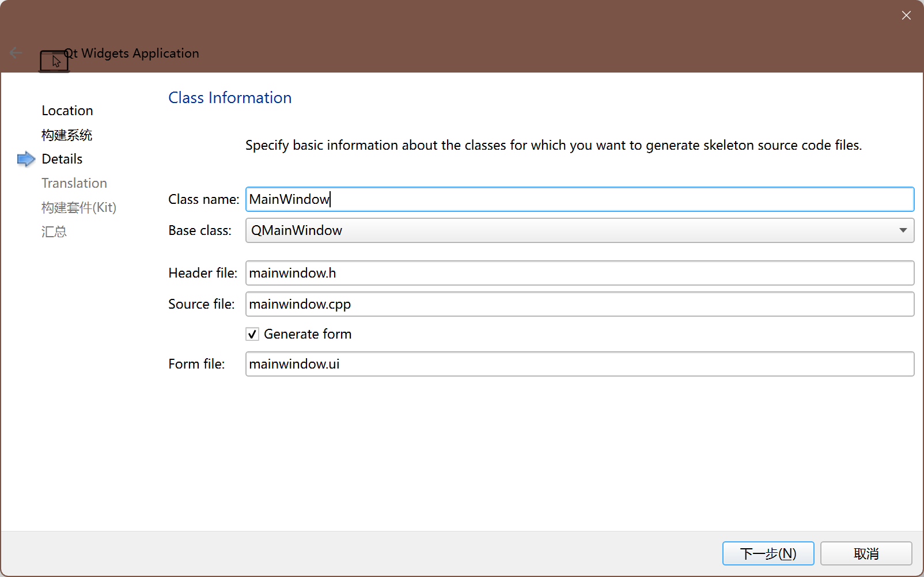Click the Source file label
924x577 pixels.
(202, 304)
